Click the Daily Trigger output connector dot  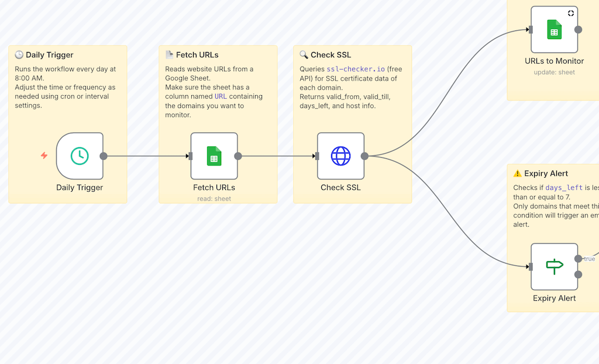click(104, 156)
